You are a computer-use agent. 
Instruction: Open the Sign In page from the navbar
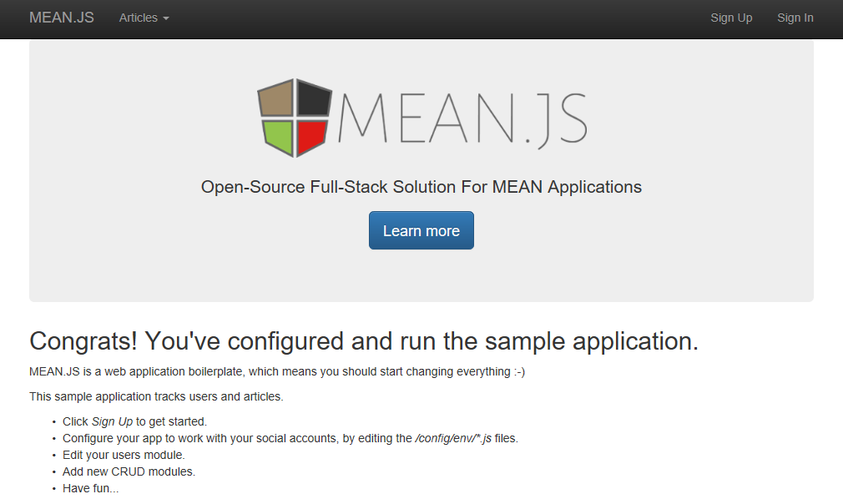click(x=795, y=18)
